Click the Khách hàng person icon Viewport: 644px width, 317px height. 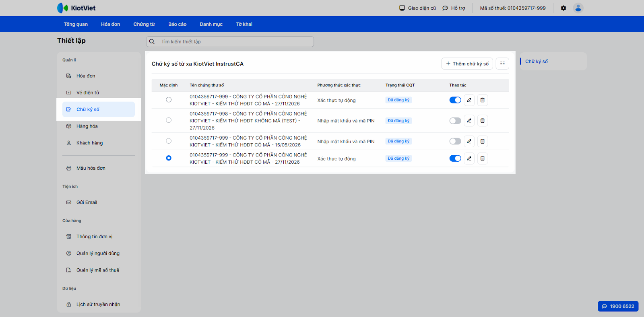[x=69, y=143]
